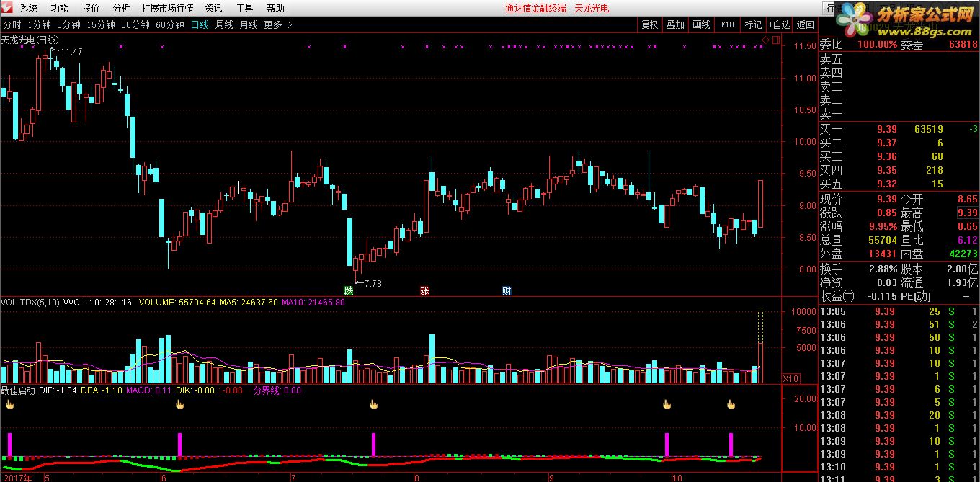Switch to the 30分钟 period

tap(135, 24)
